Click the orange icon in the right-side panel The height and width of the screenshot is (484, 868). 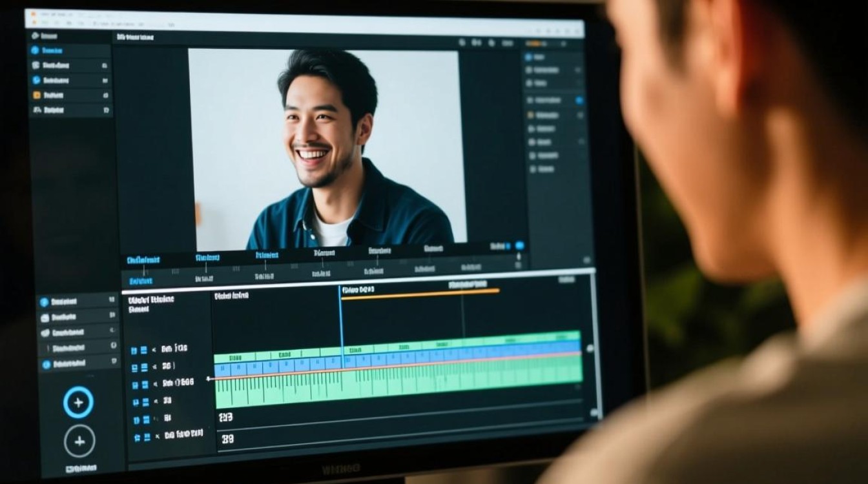pyautogui.click(x=530, y=115)
